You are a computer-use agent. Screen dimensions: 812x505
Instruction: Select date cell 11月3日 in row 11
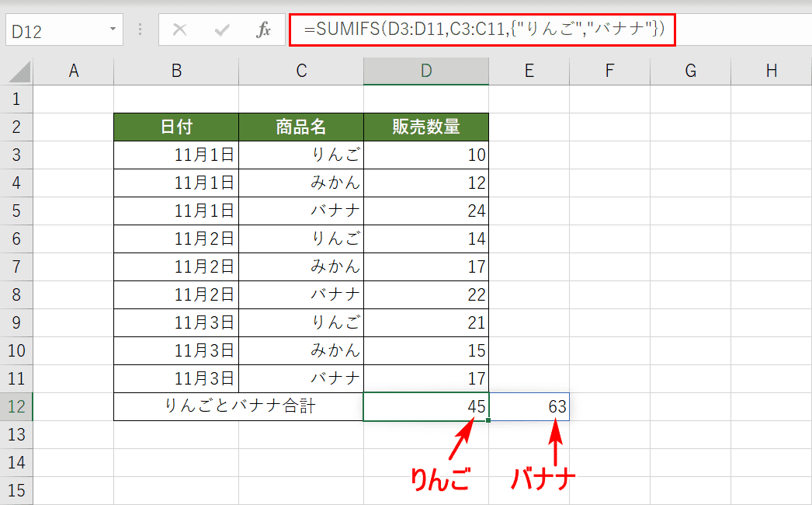coord(176,379)
